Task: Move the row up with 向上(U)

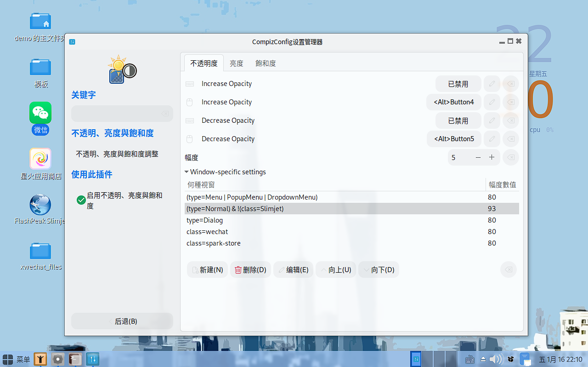Action: pyautogui.click(x=336, y=270)
